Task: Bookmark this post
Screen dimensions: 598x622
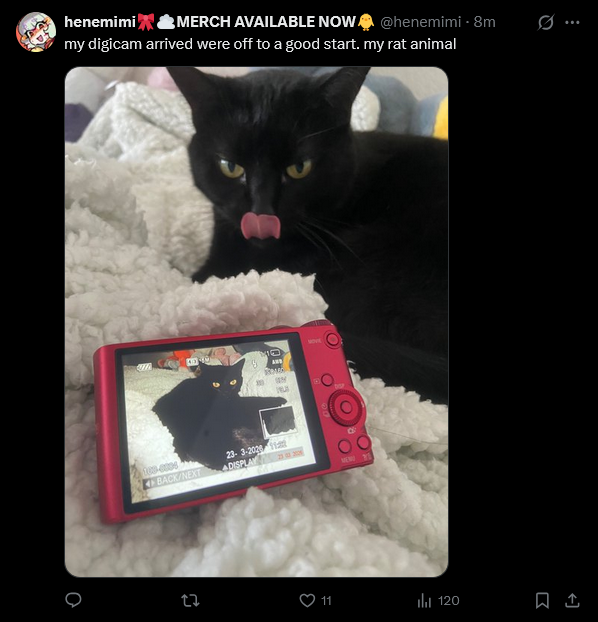Action: pyautogui.click(x=542, y=601)
